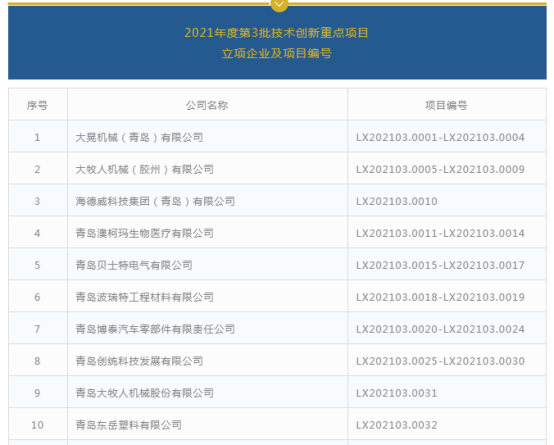
Task: Click row number 7 cell
Action: (38, 329)
